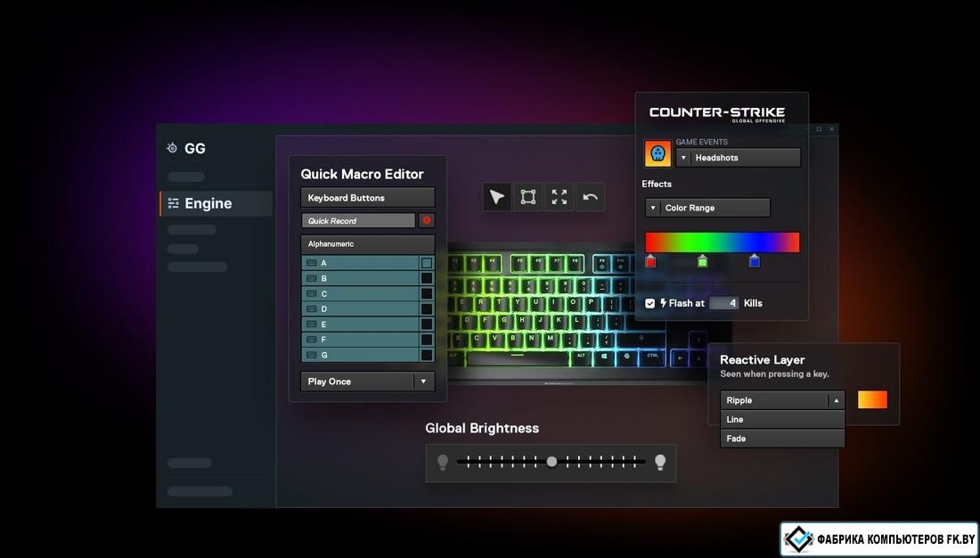Viewport: 980px width, 558px height.
Task: Select macro key row D
Action: [367, 309]
